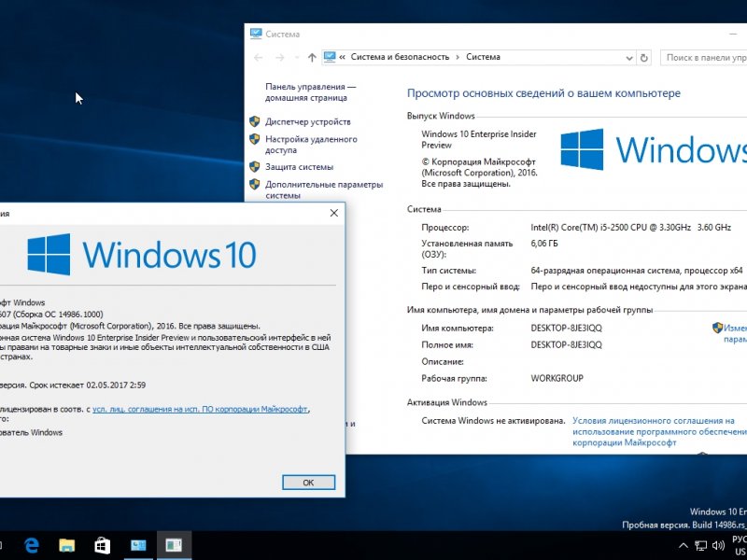Select Сборка ОС 14986.1000 text

click(x=57, y=315)
